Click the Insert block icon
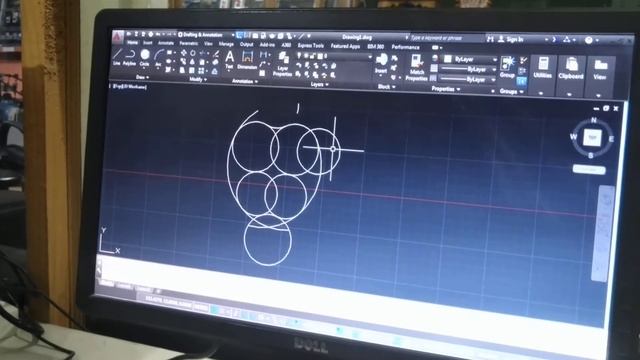 [381, 63]
